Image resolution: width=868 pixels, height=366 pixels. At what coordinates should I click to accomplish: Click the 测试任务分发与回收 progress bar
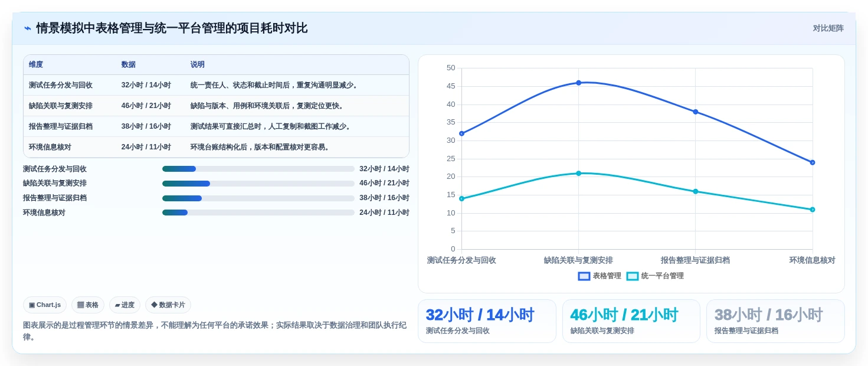258,169
